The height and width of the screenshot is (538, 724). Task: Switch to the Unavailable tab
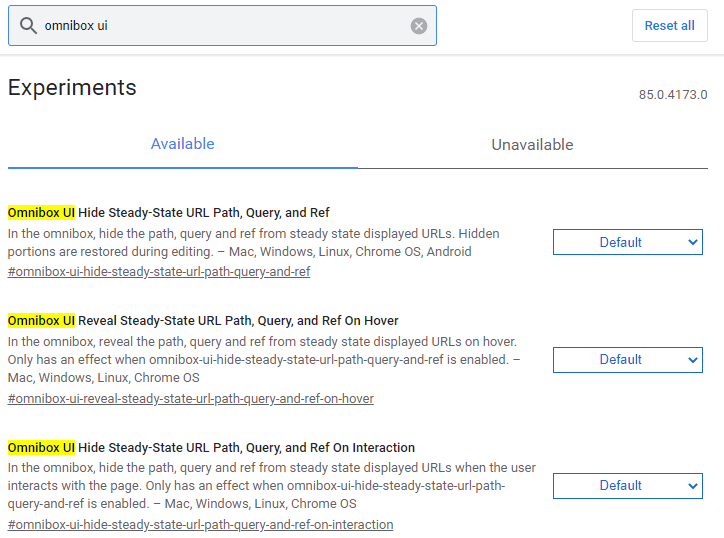pyautogui.click(x=532, y=145)
